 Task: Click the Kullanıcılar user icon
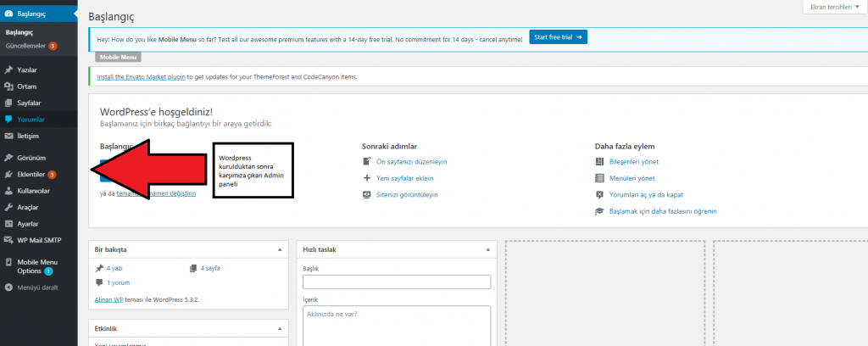tap(8, 191)
